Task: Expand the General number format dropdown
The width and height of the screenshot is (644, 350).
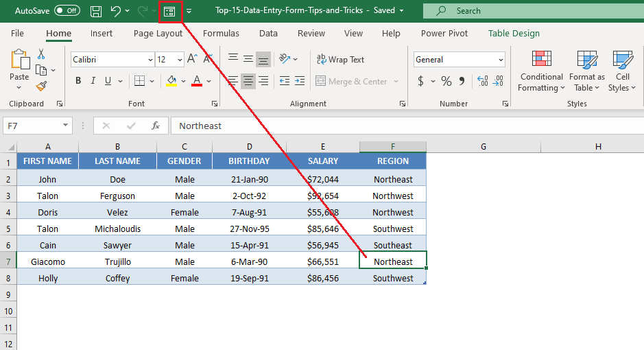Action: click(x=501, y=60)
